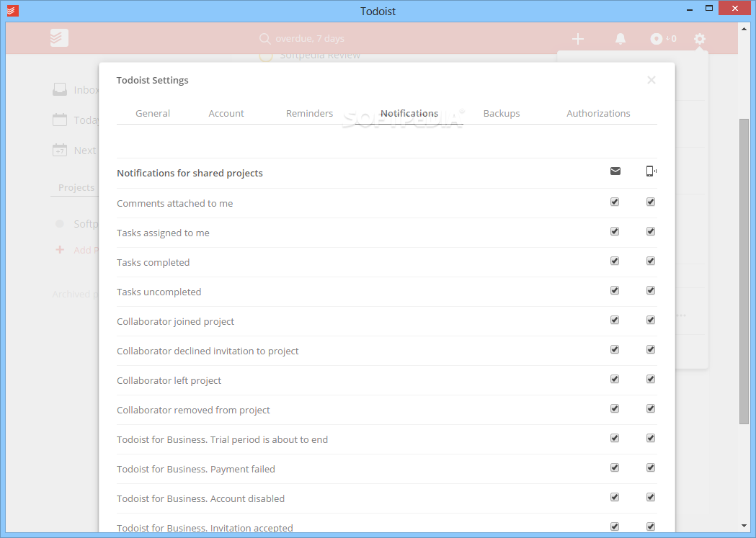Disable mobile for Tasks uncompleted
The width and height of the screenshot is (756, 538).
[651, 290]
